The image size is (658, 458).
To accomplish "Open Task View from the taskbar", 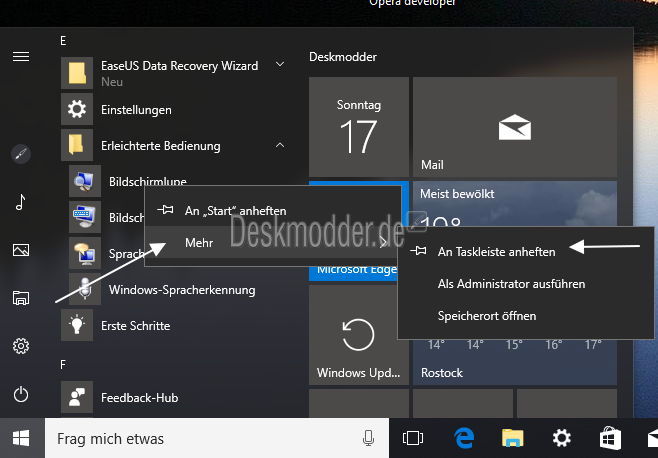I will click(413, 438).
